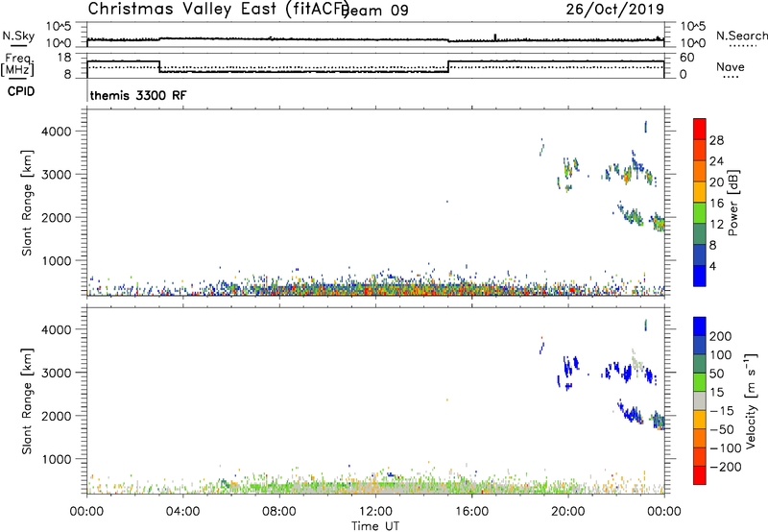Pick the gray -15 to 15 Velocity segment
This screenshot has width=768, height=532.
(700, 400)
